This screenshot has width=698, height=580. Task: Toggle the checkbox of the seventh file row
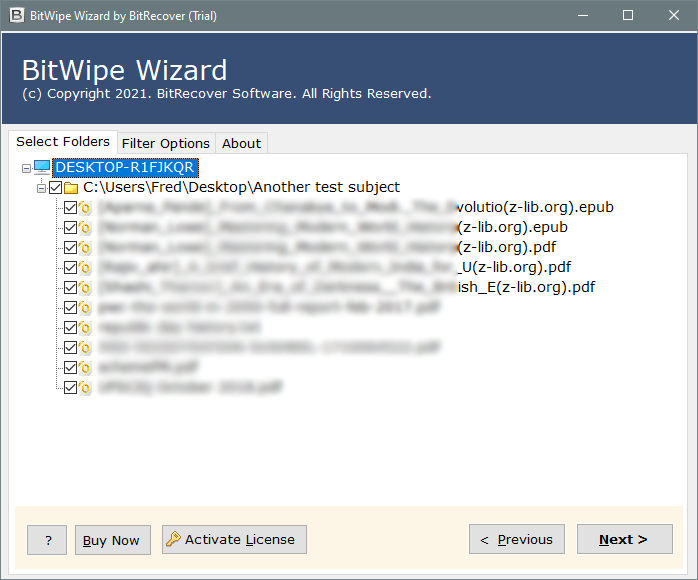pyautogui.click(x=70, y=328)
